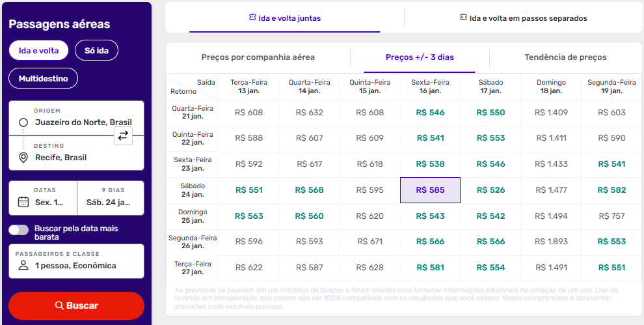Open the Tendência de preços tab
644x325 pixels.
(x=565, y=57)
